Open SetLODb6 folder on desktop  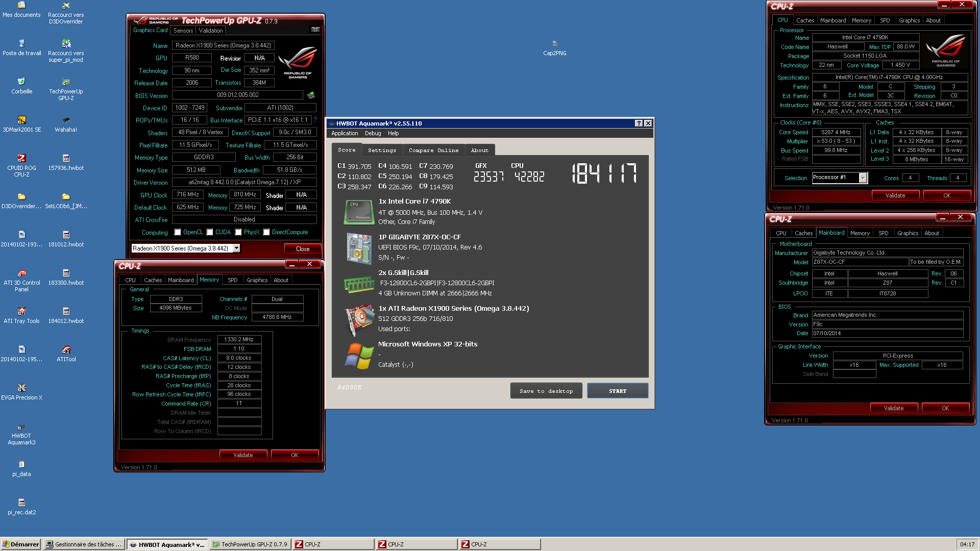(66, 201)
